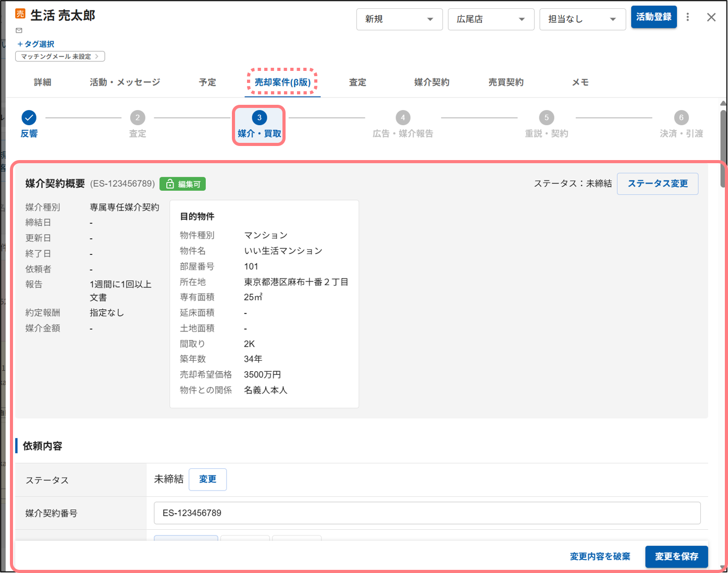Click the 2K floor plan value

pos(250,344)
